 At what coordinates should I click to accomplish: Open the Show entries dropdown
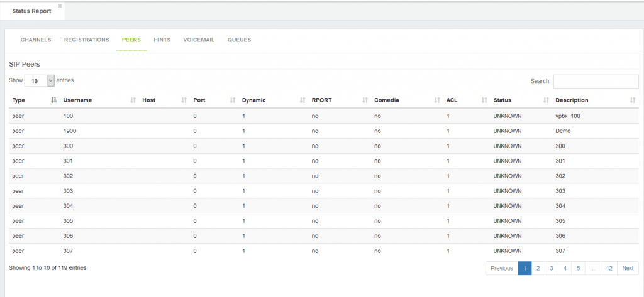point(40,81)
